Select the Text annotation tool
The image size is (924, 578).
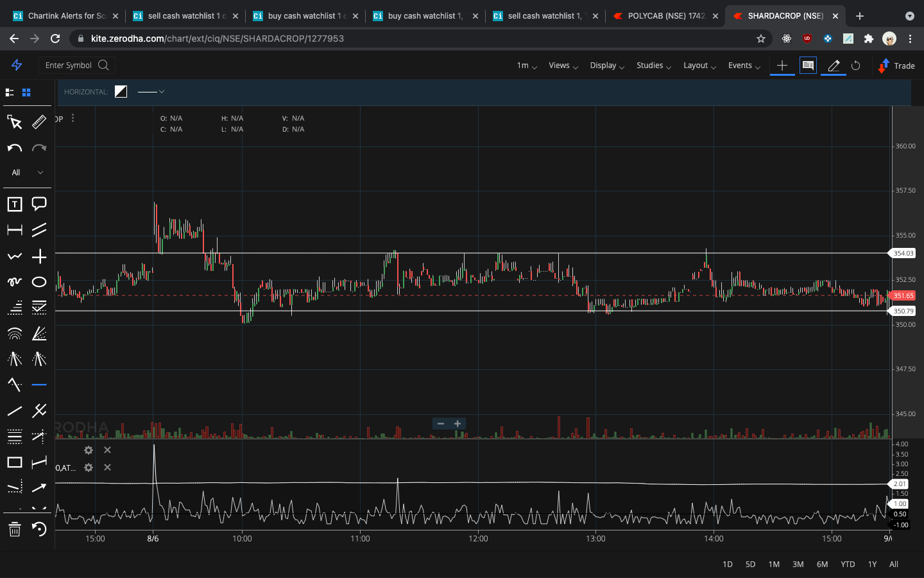pyautogui.click(x=14, y=204)
